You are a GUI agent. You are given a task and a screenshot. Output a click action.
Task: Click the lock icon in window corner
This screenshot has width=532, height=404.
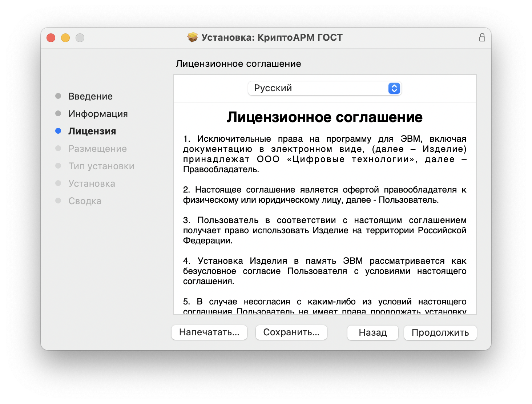(x=483, y=37)
